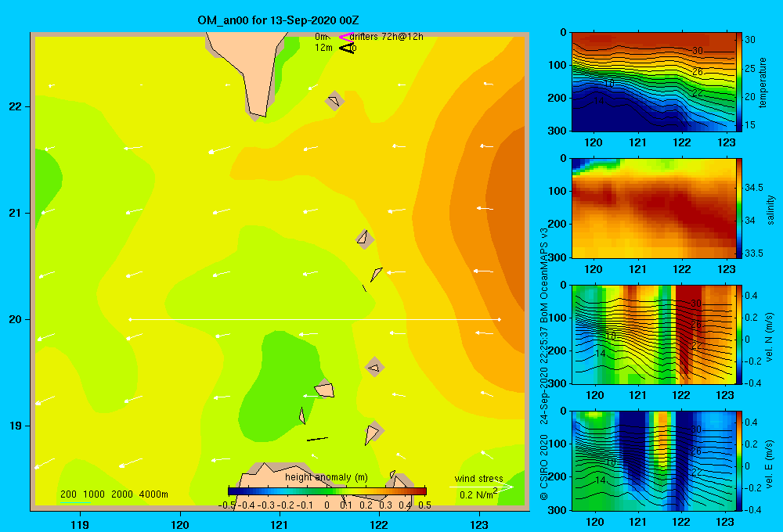The width and height of the screenshot is (783, 532).
Task: Click the small island near 122°E, 19.5°N
Action: [374, 368]
